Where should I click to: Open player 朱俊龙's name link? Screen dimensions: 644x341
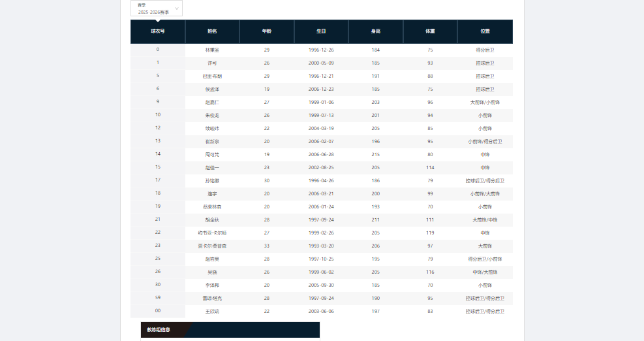point(212,116)
